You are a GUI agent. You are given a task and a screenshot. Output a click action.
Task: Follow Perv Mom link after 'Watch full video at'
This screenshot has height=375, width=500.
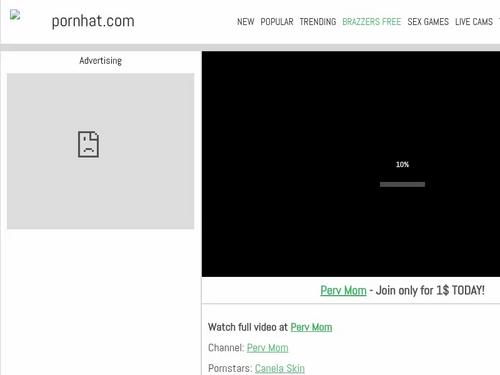pyautogui.click(x=311, y=327)
